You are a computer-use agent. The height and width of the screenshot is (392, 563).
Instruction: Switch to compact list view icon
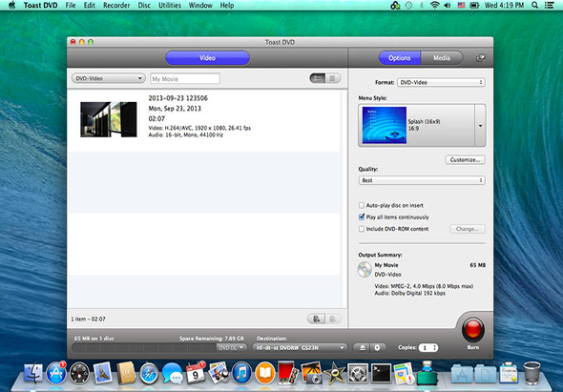(333, 78)
